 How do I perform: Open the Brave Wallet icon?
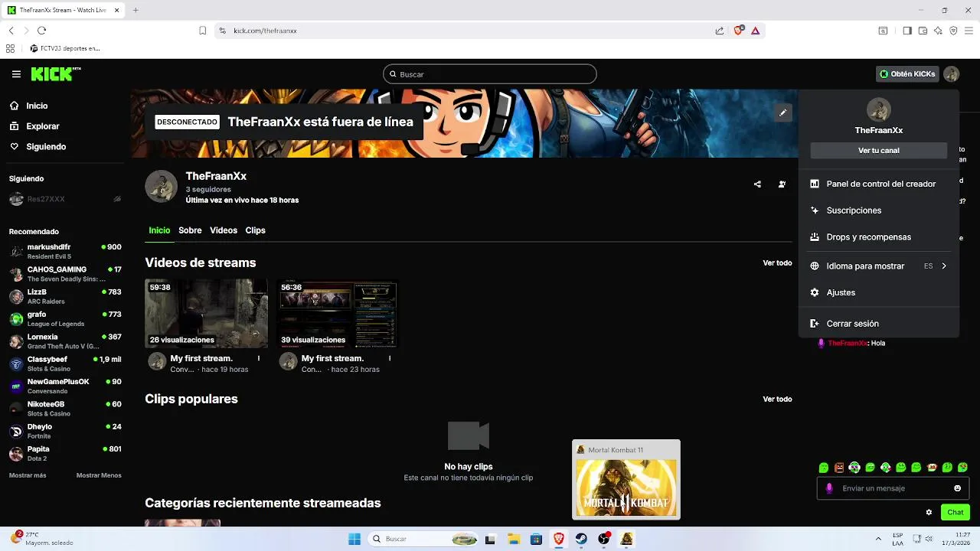tap(923, 31)
